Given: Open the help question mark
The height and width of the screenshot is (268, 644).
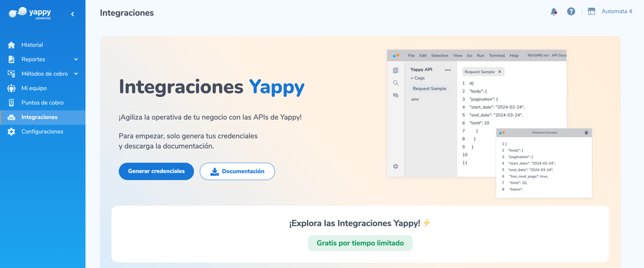Looking at the screenshot, I should [x=571, y=11].
